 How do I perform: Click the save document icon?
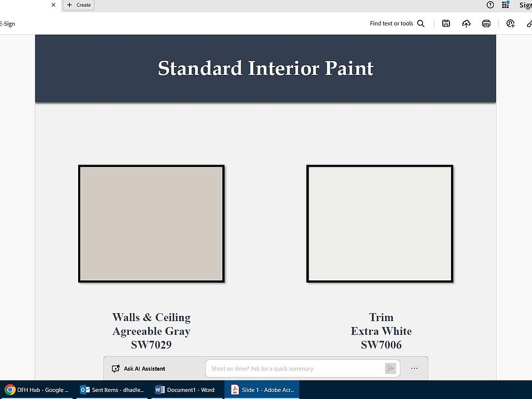[x=446, y=23]
